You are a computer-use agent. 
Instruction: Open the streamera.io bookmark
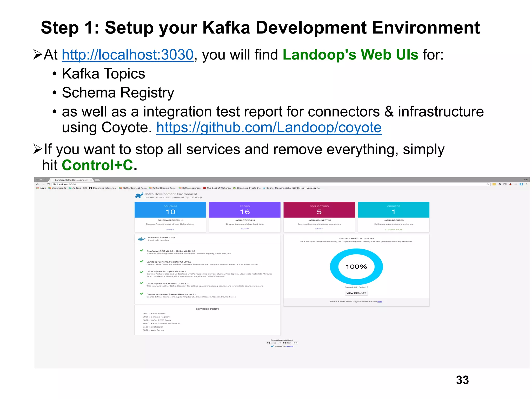[x=57, y=188]
